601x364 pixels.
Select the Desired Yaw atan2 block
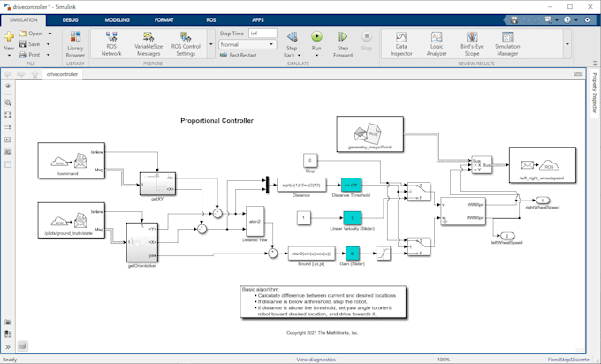pos(255,222)
